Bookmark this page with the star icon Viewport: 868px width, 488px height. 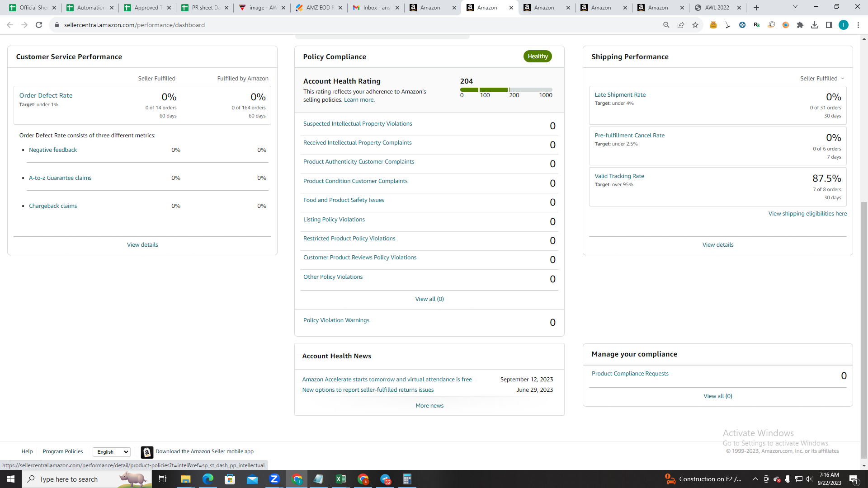tap(695, 25)
